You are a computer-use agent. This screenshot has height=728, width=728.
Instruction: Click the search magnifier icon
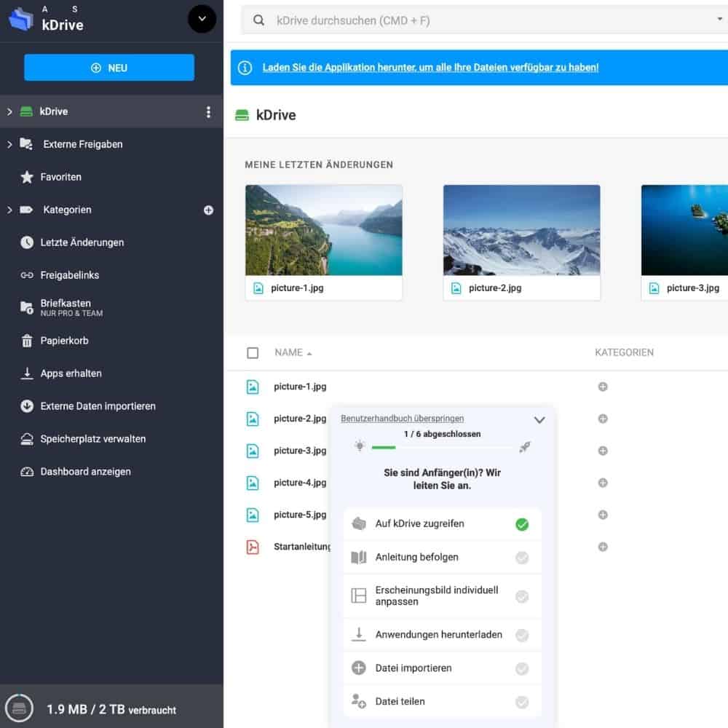pos(258,20)
